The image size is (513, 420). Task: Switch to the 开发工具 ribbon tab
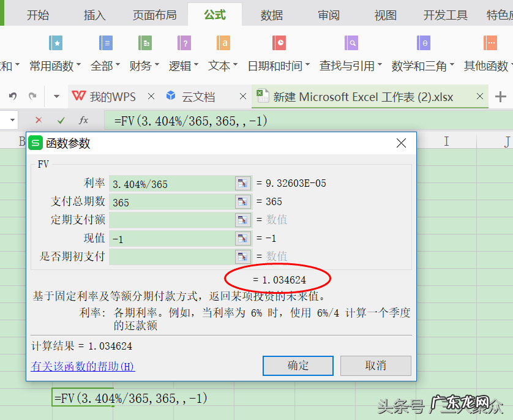tap(445, 15)
